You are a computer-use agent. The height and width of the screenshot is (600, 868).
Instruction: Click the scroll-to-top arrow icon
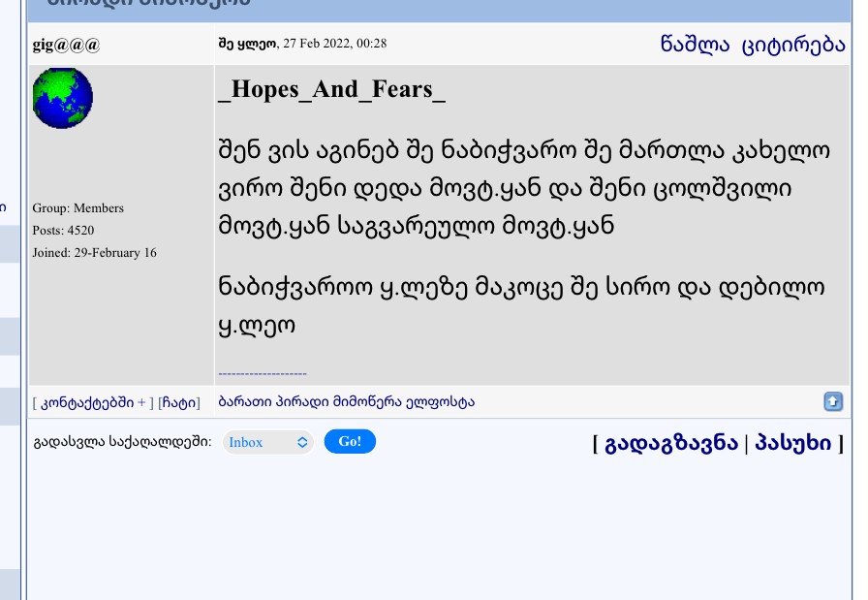coord(833,401)
